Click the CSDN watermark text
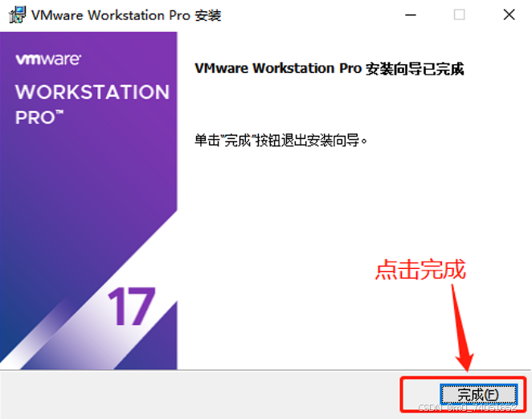The height and width of the screenshot is (419, 532). click(467, 408)
